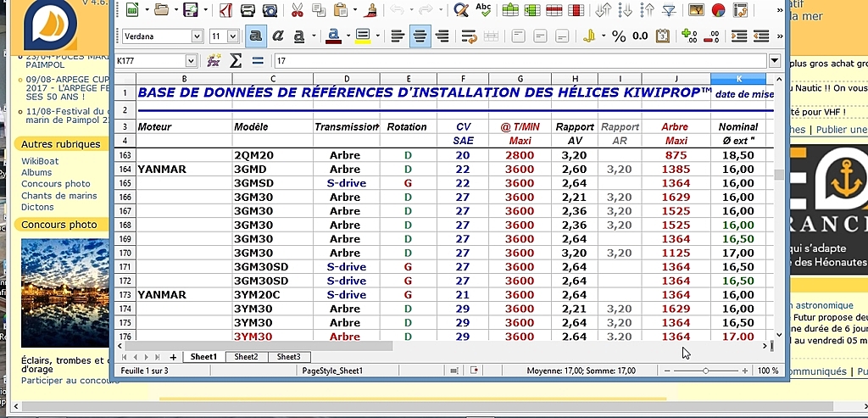The width and height of the screenshot is (868, 418).
Task: Apply the dark red font color
Action: pyautogui.click(x=332, y=36)
